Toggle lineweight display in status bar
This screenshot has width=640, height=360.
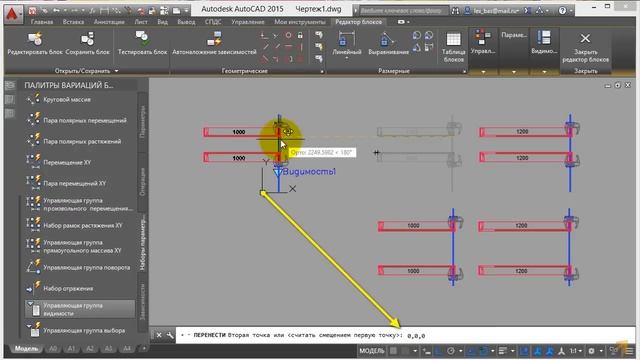503,351
